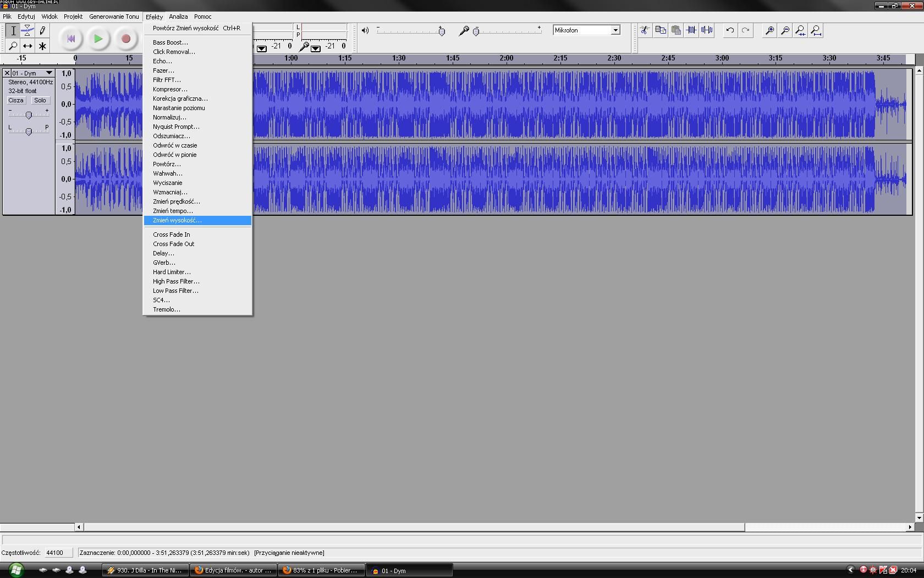Click the Fit project in window icon
This screenshot has width=924, height=578.
[x=816, y=30]
